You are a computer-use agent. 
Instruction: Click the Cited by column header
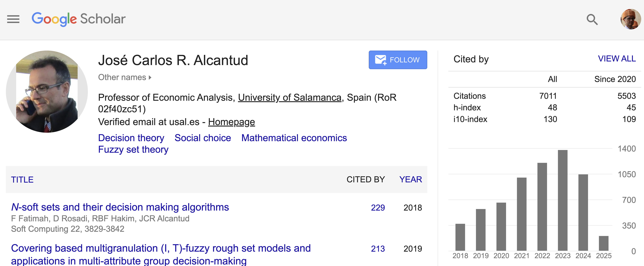tap(366, 179)
